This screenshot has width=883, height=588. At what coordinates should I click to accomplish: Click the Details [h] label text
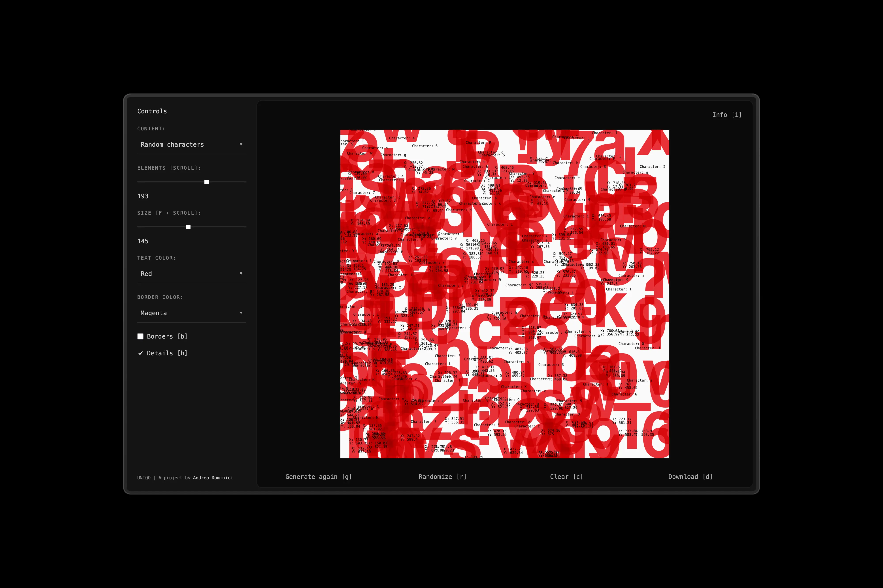(x=167, y=353)
